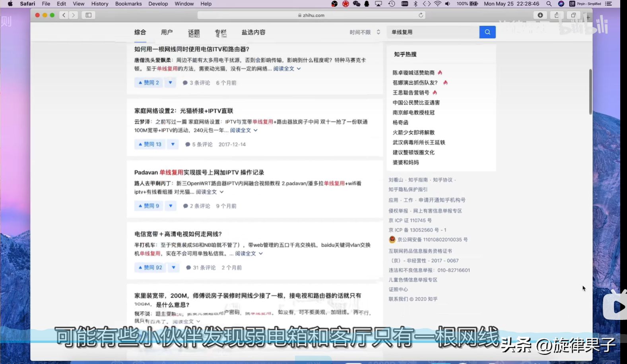Go back with Safari back arrow

64,15
